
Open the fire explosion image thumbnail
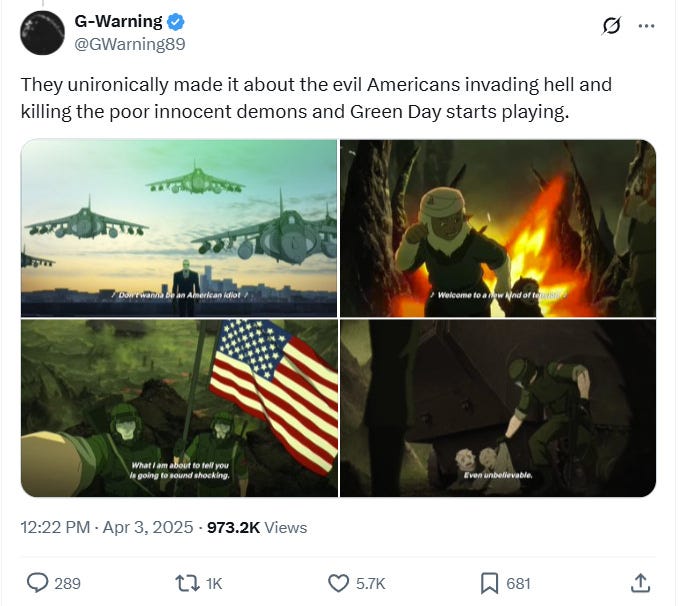pyautogui.click(x=498, y=228)
